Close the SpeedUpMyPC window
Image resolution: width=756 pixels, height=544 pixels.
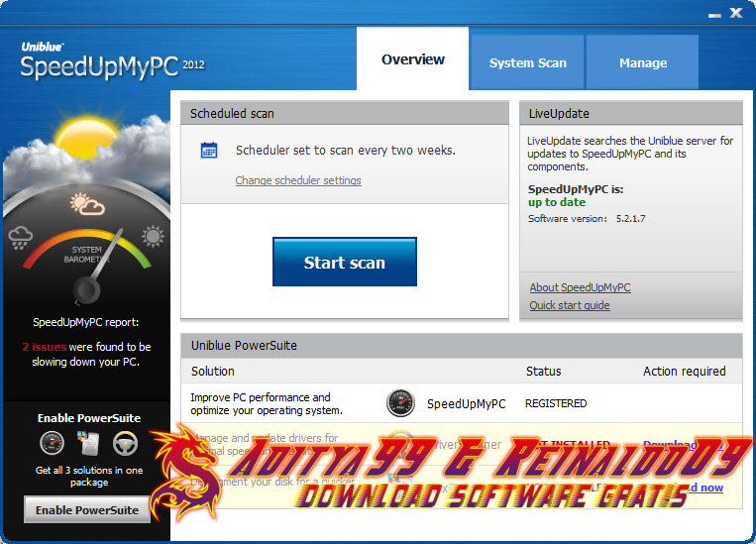[x=736, y=13]
